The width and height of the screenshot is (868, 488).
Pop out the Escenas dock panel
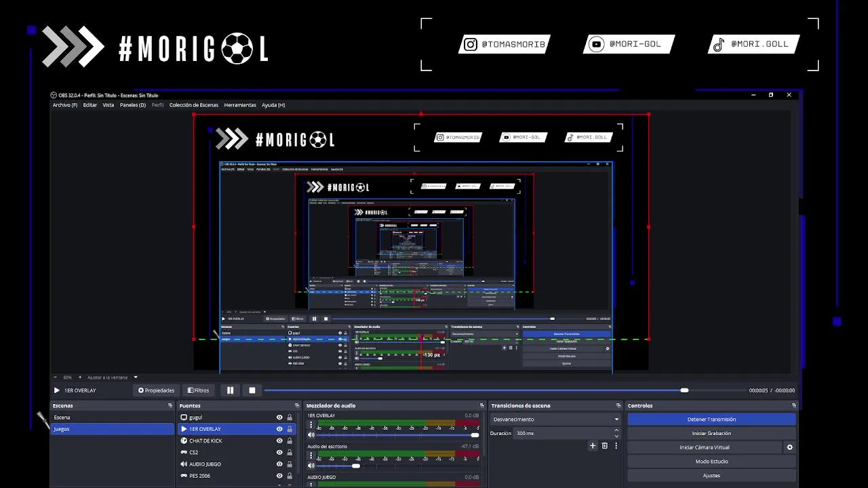[170, 405]
